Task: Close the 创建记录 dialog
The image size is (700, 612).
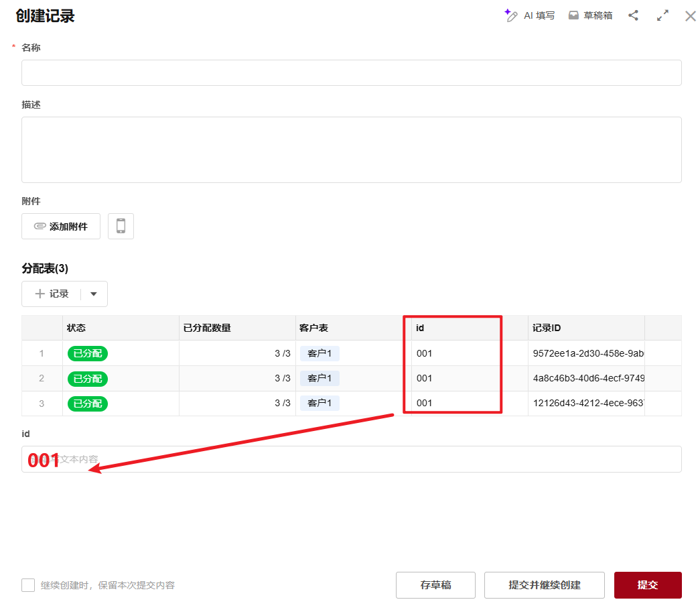Action: point(690,16)
